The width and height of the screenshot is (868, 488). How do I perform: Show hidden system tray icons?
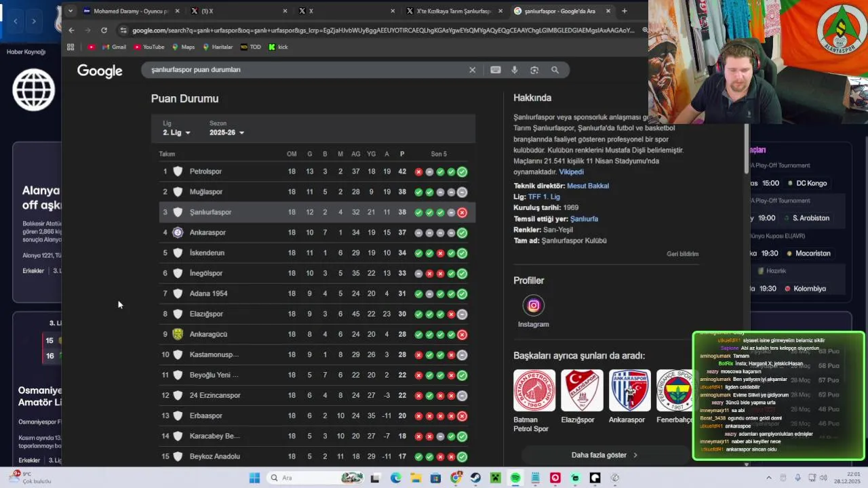[768, 478]
